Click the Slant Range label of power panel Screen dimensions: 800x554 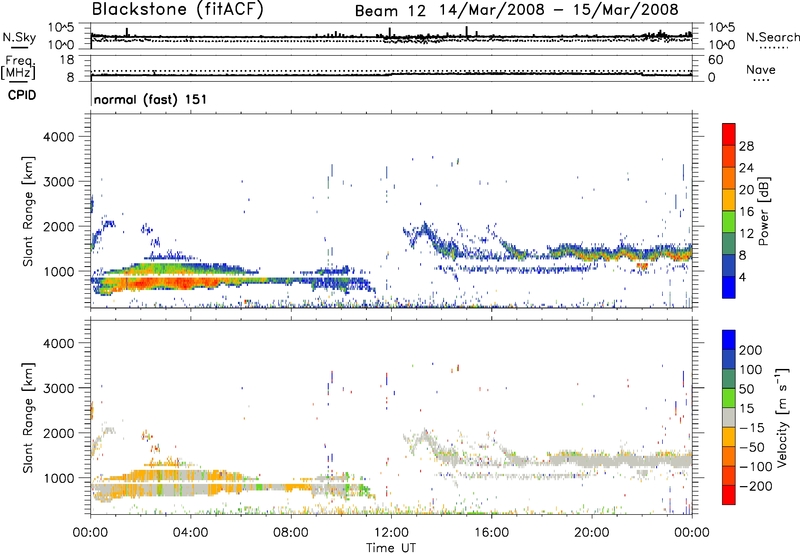pos(28,211)
